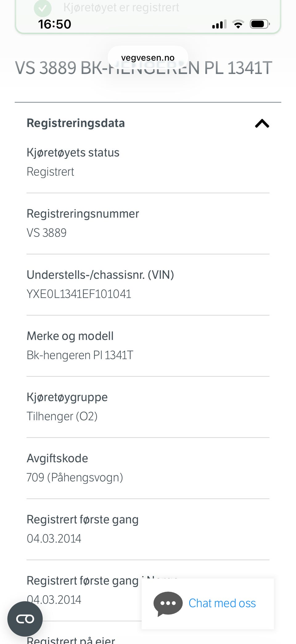This screenshot has width=296, height=644.
Task: Tap the Wi-Fi status icon
Action: pos(238,24)
